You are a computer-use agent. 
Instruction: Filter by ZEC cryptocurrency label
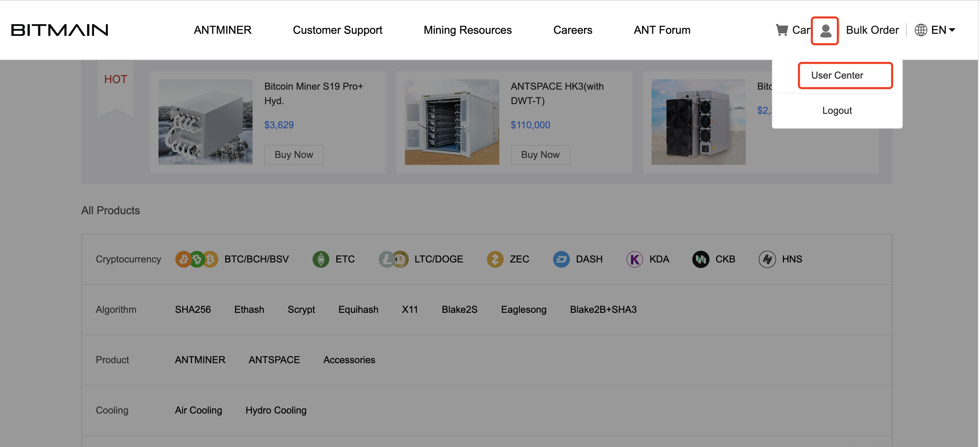click(519, 259)
